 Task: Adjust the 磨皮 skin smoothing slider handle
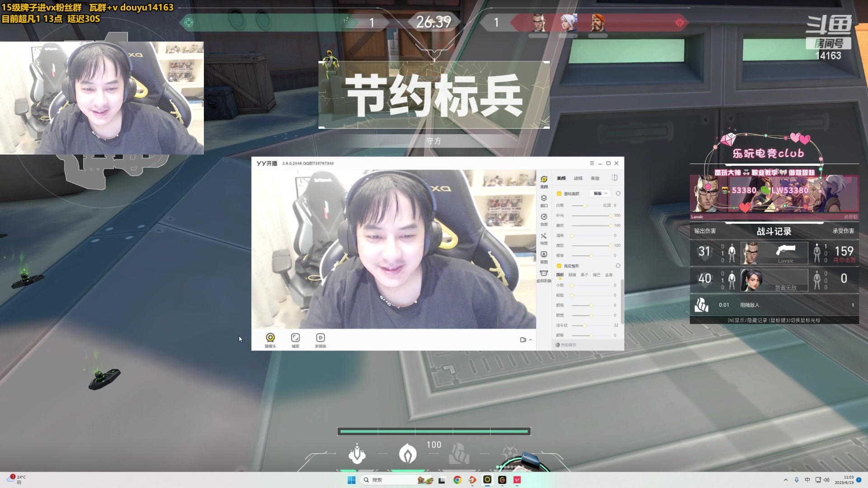click(x=610, y=225)
